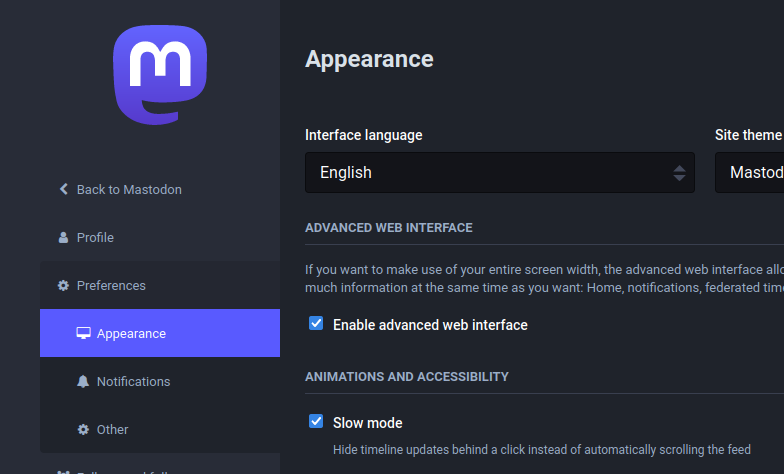Click the back chevron arrow icon
Image resolution: width=784 pixels, height=474 pixels.
tap(64, 189)
